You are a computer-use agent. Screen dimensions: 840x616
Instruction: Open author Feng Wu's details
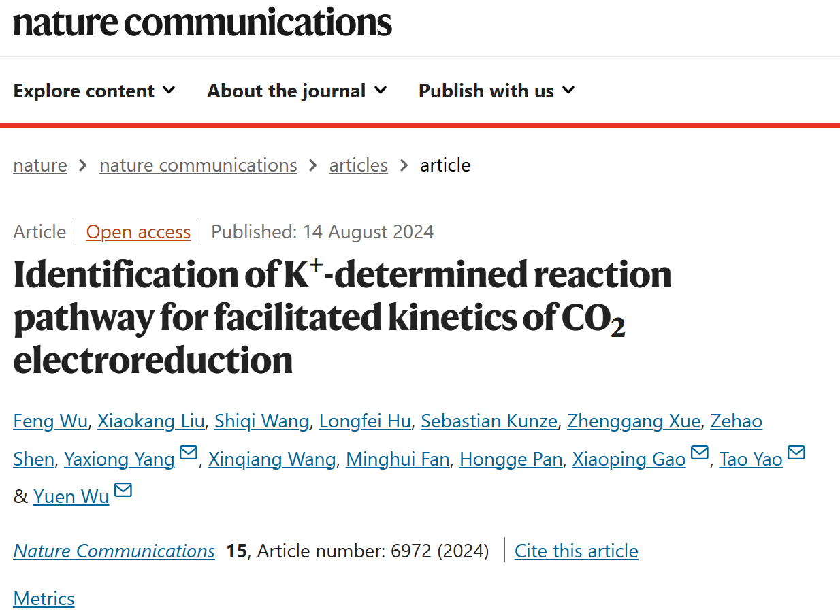(50, 421)
